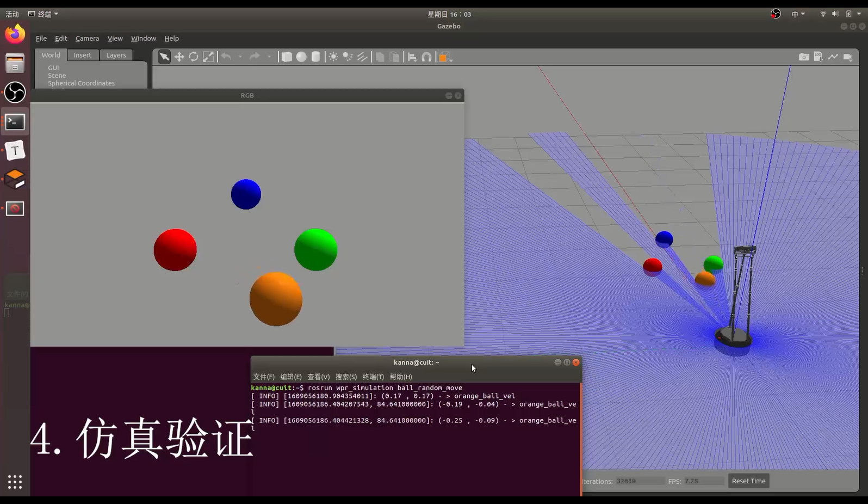Screen dimensions: 868x504
Task: Open terminal 帮助(H) menu
Action: pos(401,377)
